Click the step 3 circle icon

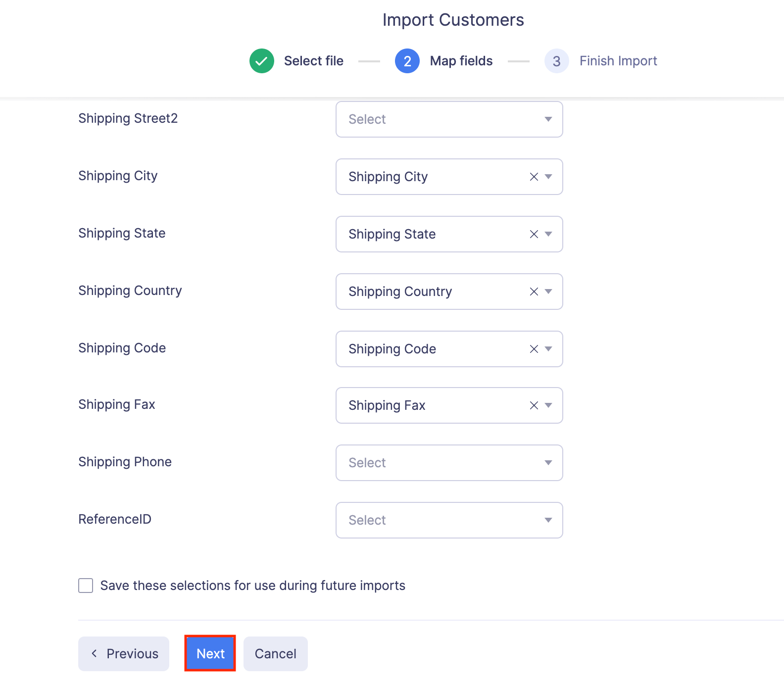click(x=557, y=61)
